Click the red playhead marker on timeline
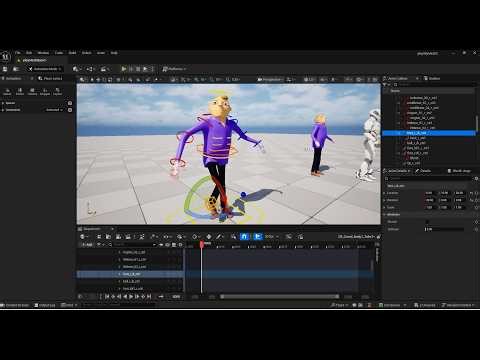480x360 pixels. pyautogui.click(x=202, y=244)
